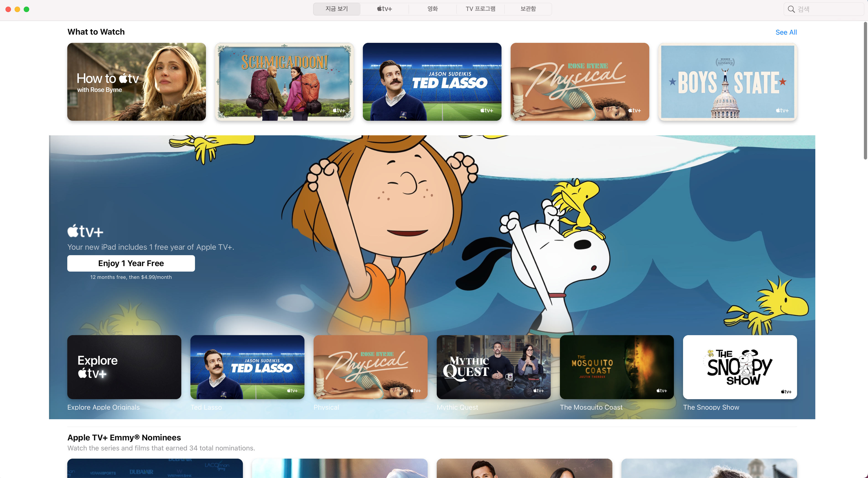Screen dimensions: 868x478
Task: Open the Apple tv+ tab
Action: click(x=385, y=9)
